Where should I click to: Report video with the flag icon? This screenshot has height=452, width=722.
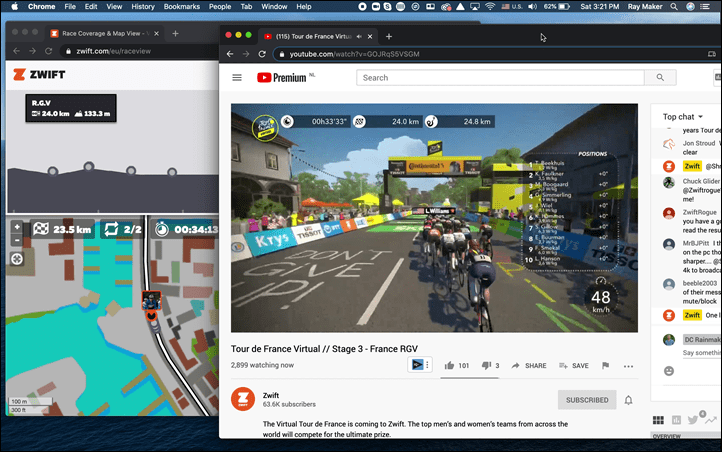pos(606,365)
